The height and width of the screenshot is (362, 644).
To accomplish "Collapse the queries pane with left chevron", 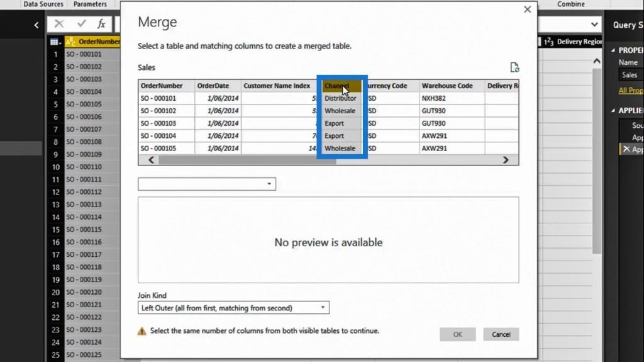I will coord(36,25).
